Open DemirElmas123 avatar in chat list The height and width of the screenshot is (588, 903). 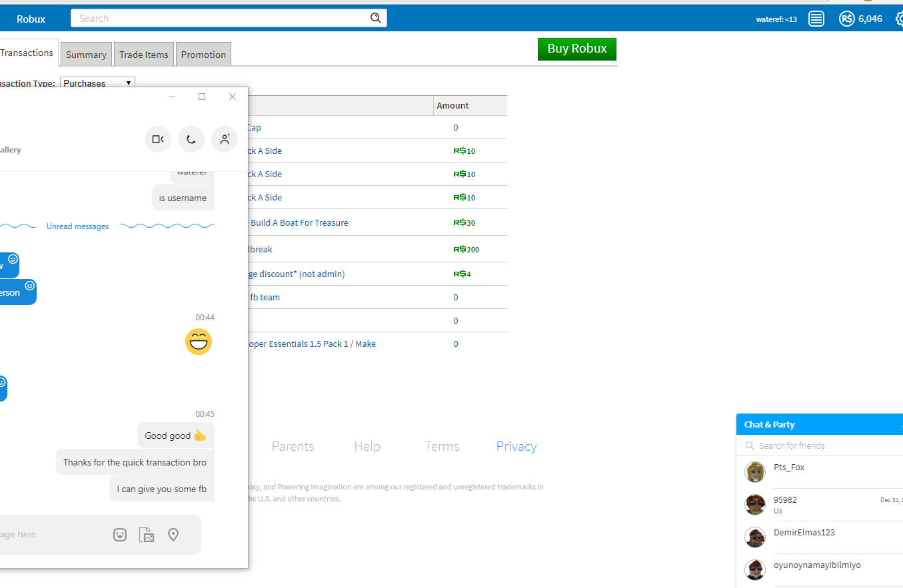pos(755,537)
